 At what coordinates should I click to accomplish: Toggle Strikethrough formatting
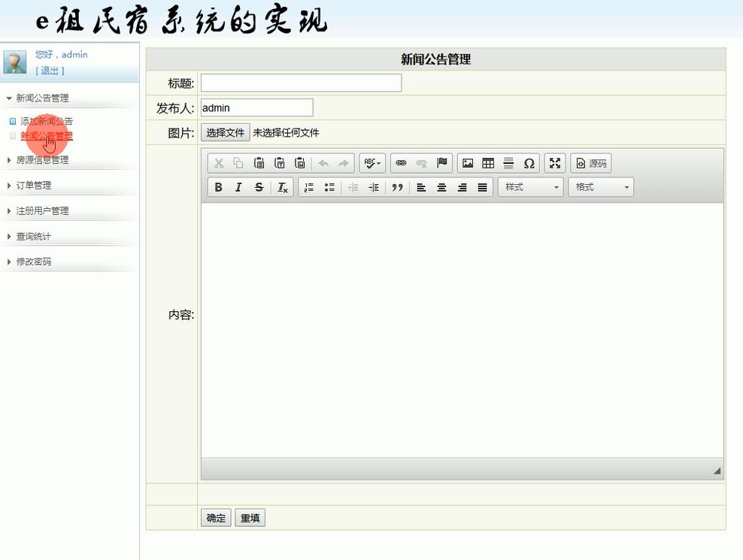tap(259, 187)
